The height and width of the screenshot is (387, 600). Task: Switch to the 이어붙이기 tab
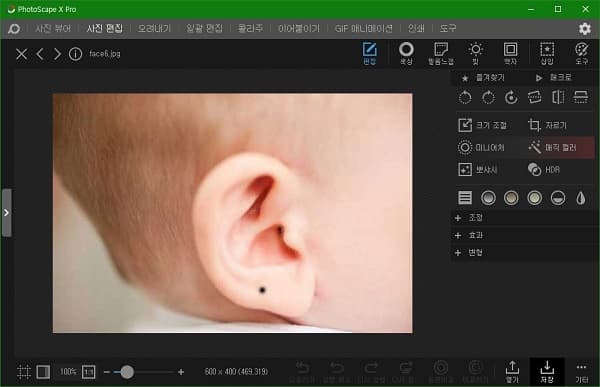[x=299, y=29]
